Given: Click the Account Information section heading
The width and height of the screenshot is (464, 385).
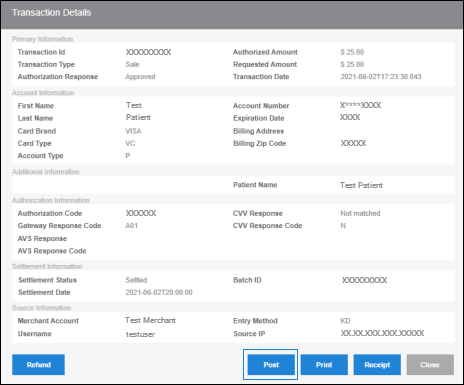Looking at the screenshot, I should [x=43, y=93].
